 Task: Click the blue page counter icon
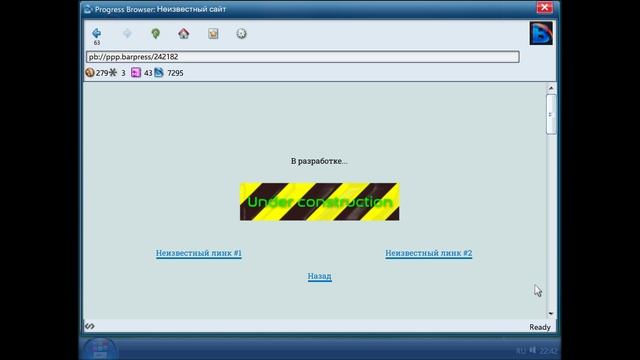159,73
